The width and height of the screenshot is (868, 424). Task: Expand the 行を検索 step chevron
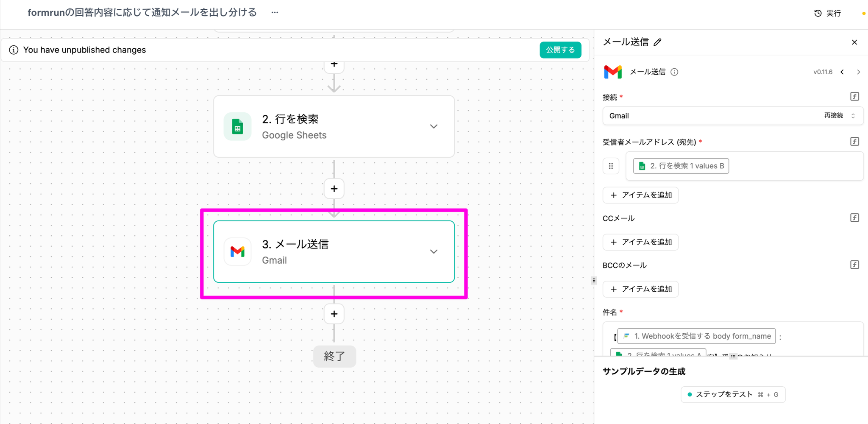[434, 126]
